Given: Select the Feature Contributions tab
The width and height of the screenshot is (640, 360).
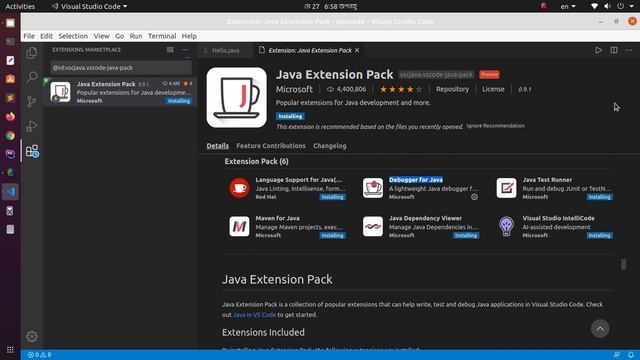Looking at the screenshot, I should click(271, 146).
